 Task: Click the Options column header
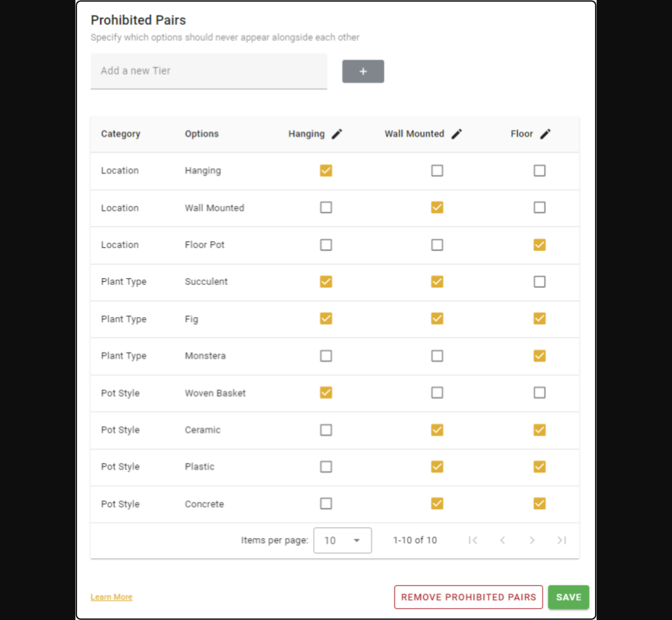[201, 134]
